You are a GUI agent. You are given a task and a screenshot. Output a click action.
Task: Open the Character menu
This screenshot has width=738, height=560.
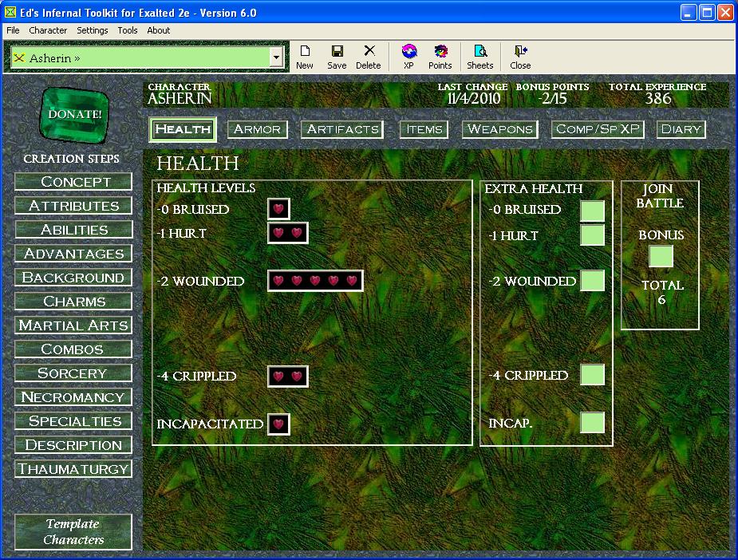48,30
